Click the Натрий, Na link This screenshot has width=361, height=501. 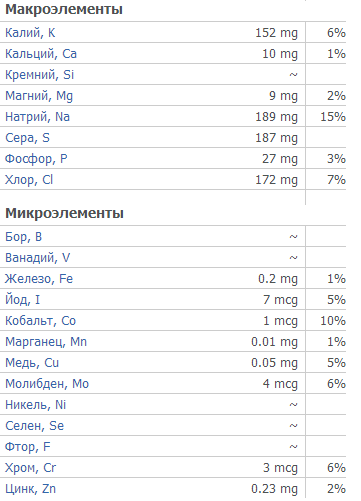[37, 117]
